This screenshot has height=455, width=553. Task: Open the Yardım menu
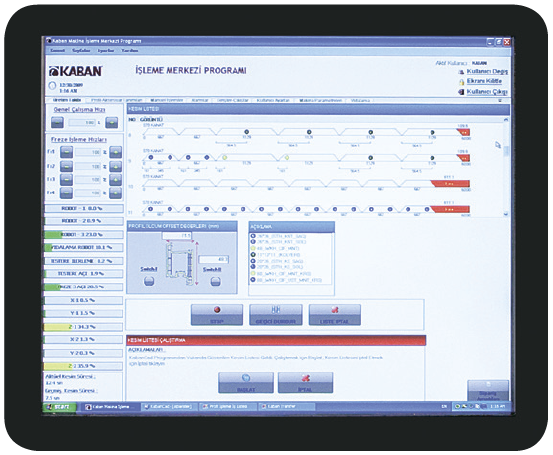(130, 50)
